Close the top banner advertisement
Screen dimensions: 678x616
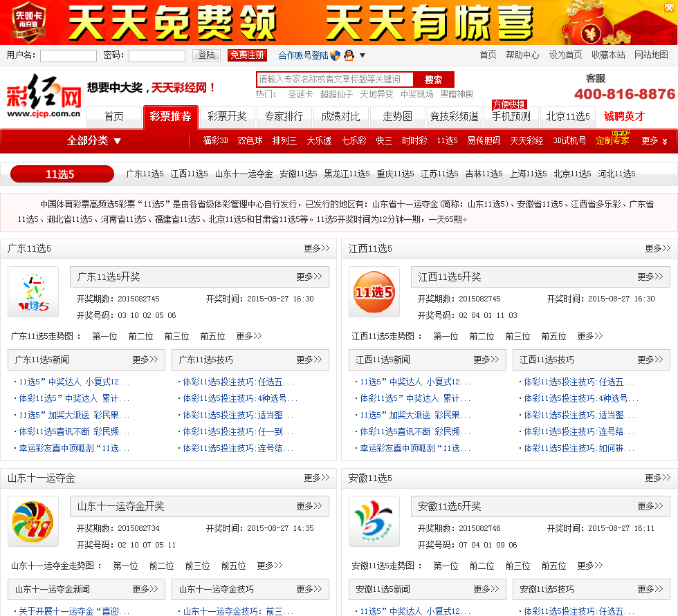[668, 8]
